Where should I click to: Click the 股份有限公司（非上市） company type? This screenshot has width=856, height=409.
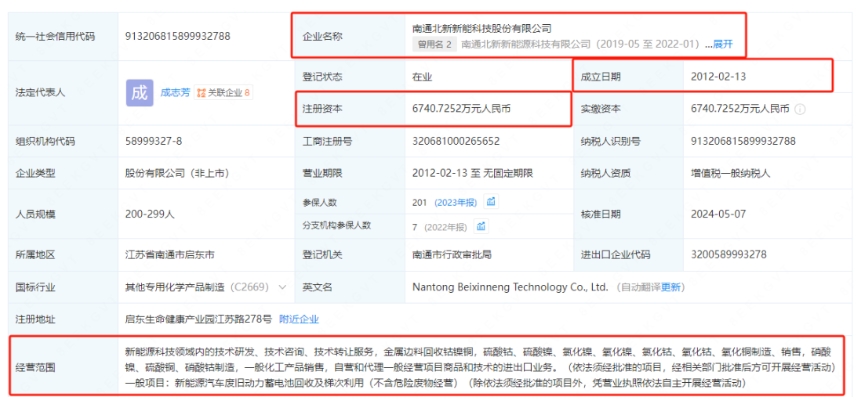[177, 174]
